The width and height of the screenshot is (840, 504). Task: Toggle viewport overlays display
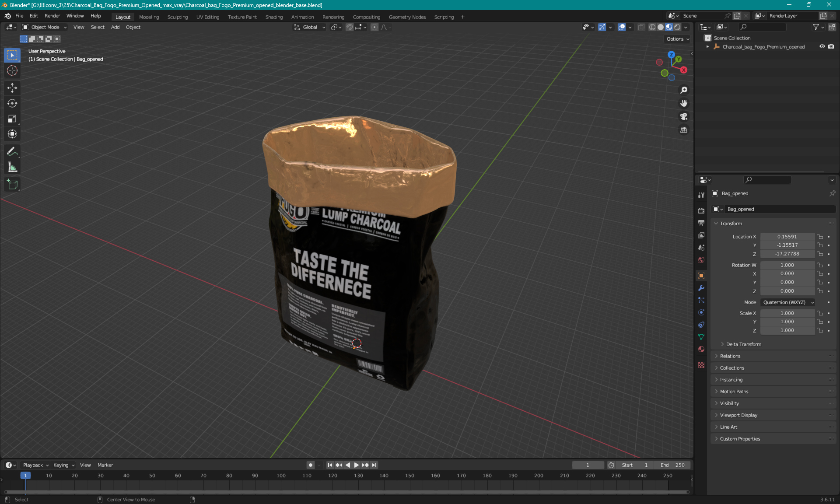(622, 27)
